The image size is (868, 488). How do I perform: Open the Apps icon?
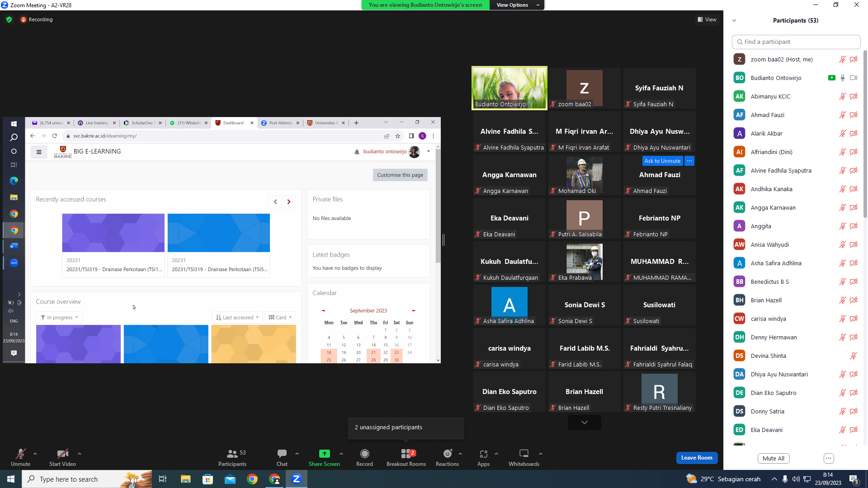[483, 453]
